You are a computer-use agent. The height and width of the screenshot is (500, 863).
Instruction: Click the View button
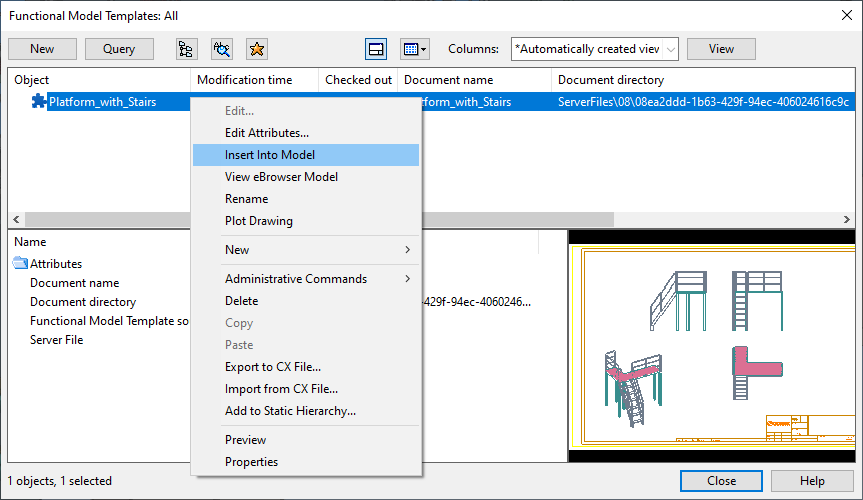pyautogui.click(x=721, y=49)
